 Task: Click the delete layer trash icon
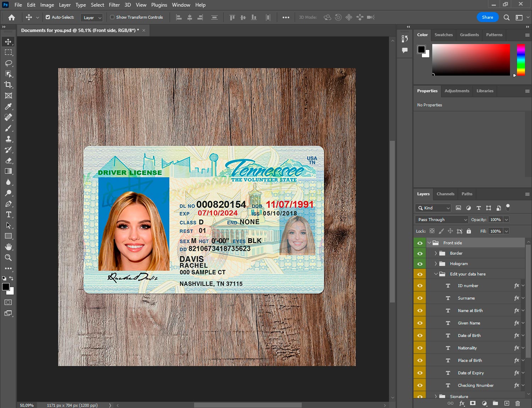[517, 403]
